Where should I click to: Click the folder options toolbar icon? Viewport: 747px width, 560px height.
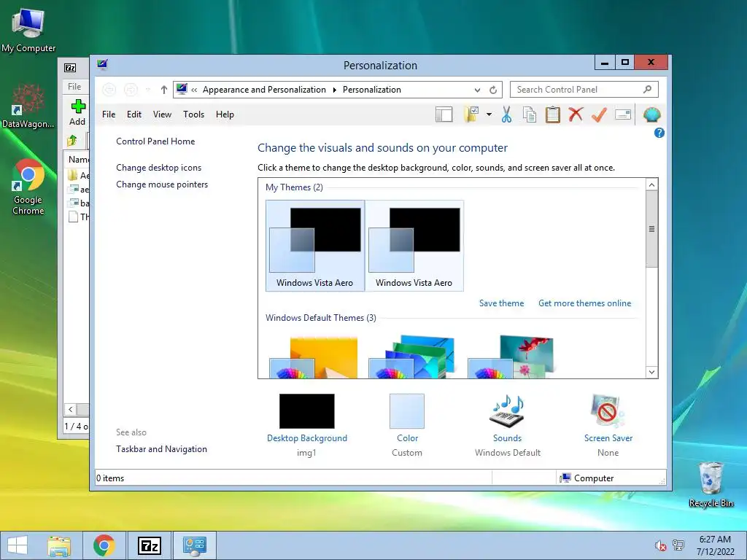472,114
